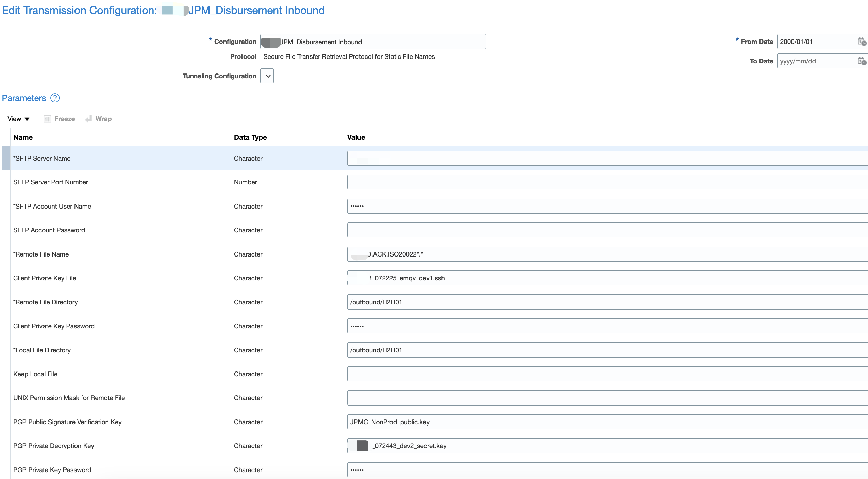Click the Keep Local File value field
Viewport: 868px width, 479px height.
(510, 374)
